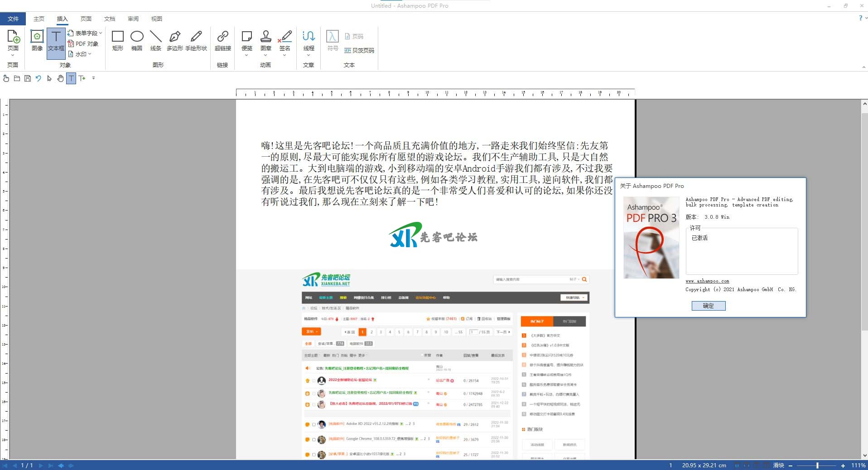868x470 pixels.
Task: Open the www.ashampoo.com link
Action: point(707,281)
